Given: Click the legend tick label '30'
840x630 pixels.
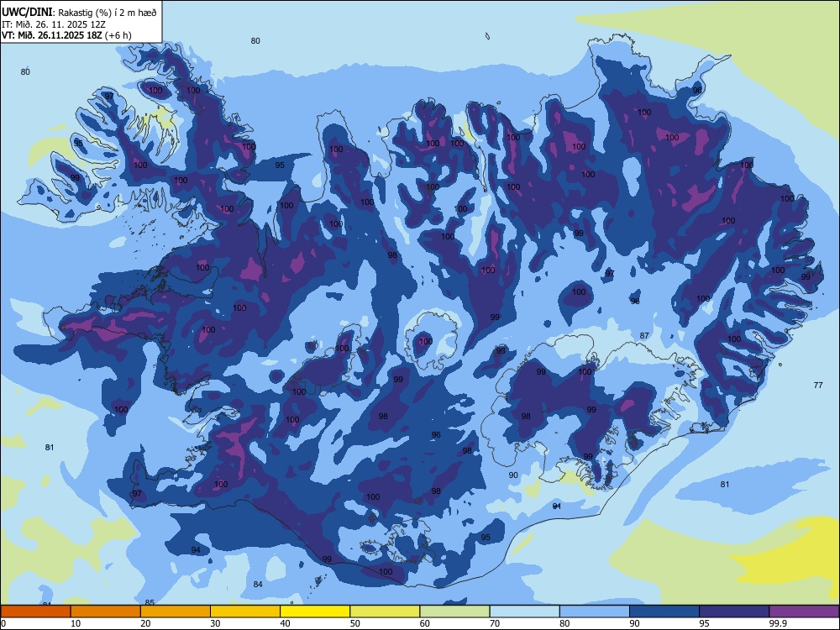Looking at the screenshot, I should (x=215, y=623).
